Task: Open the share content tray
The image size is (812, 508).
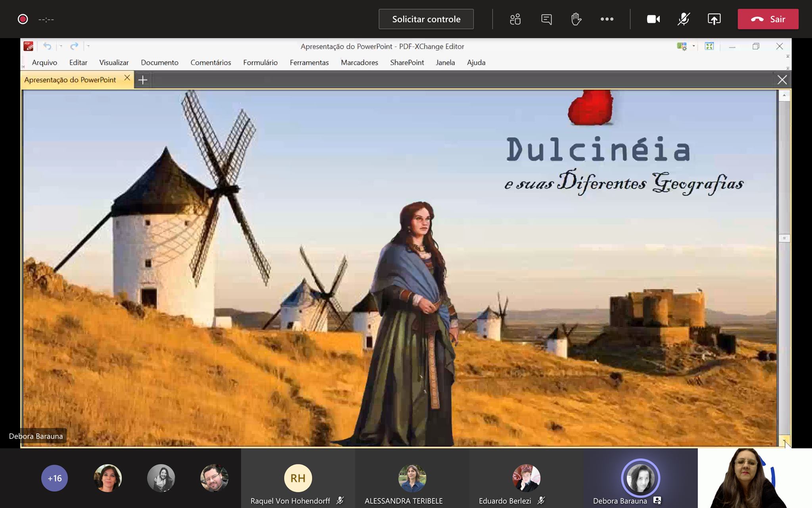Action: coord(714,19)
